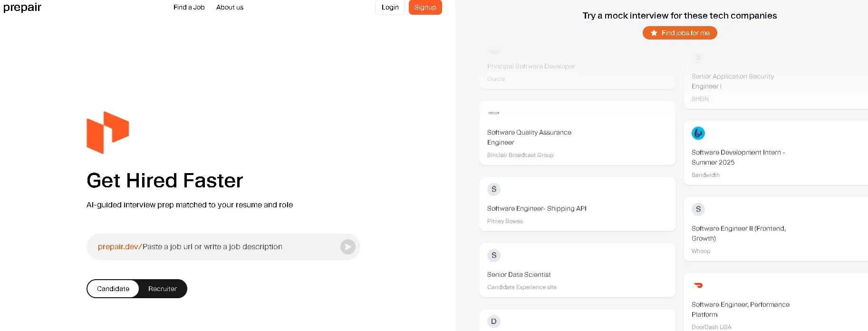The image size is (868, 331).
Task: Click the large orange prepair logo icon
Action: pyautogui.click(x=108, y=133)
